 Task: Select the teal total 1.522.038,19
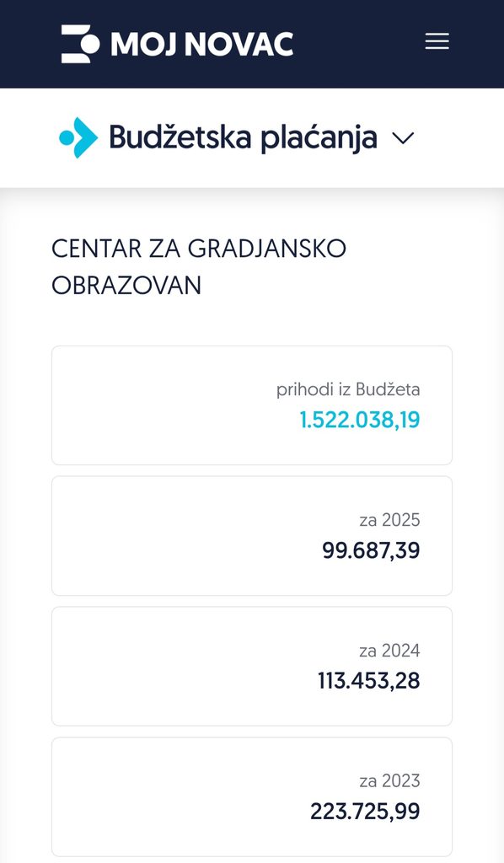pos(359,420)
